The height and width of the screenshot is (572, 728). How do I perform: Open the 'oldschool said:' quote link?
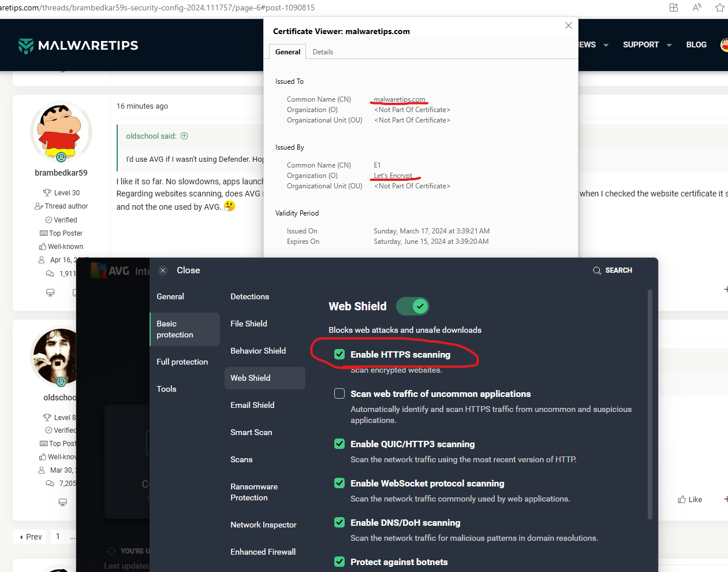coord(151,136)
